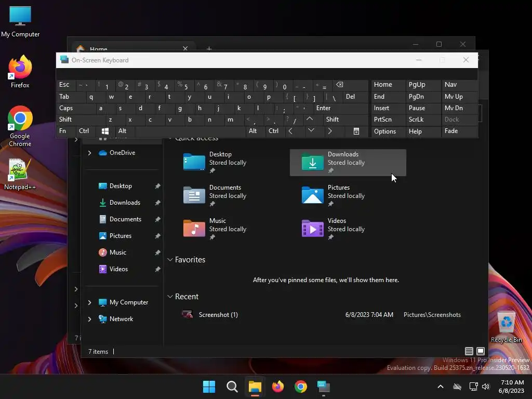Screen dimensions: 532x399
Task: Expand the OneDrive tree node
Action: coord(89,153)
